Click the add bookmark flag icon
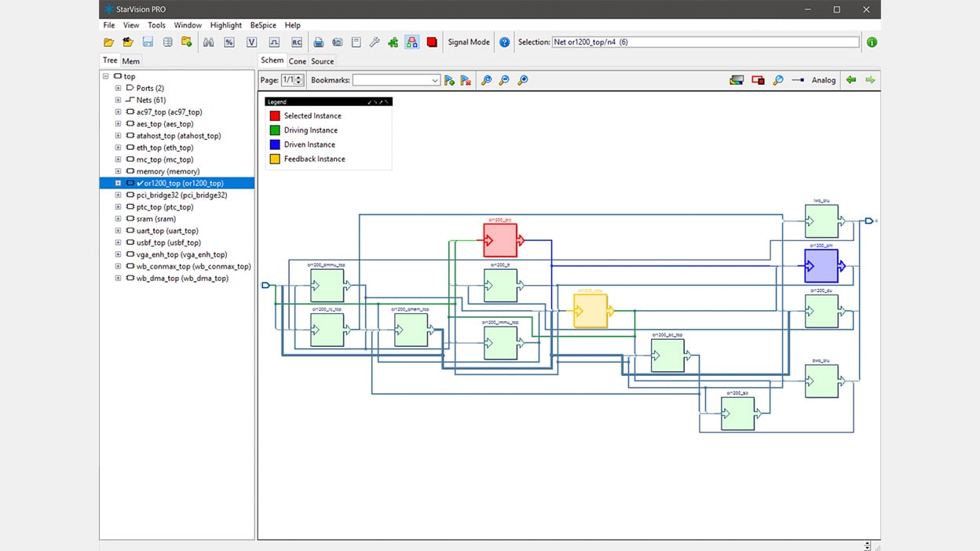 pyautogui.click(x=449, y=80)
